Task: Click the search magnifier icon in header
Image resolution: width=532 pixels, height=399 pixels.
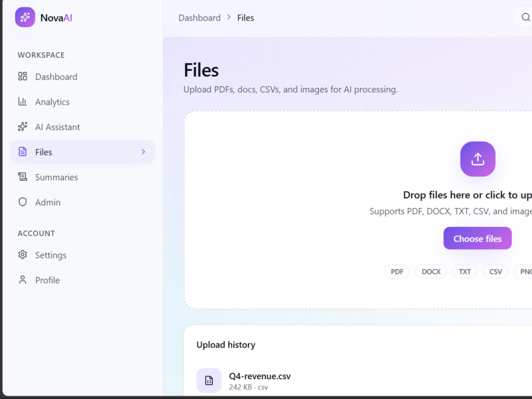Action: pos(526,18)
